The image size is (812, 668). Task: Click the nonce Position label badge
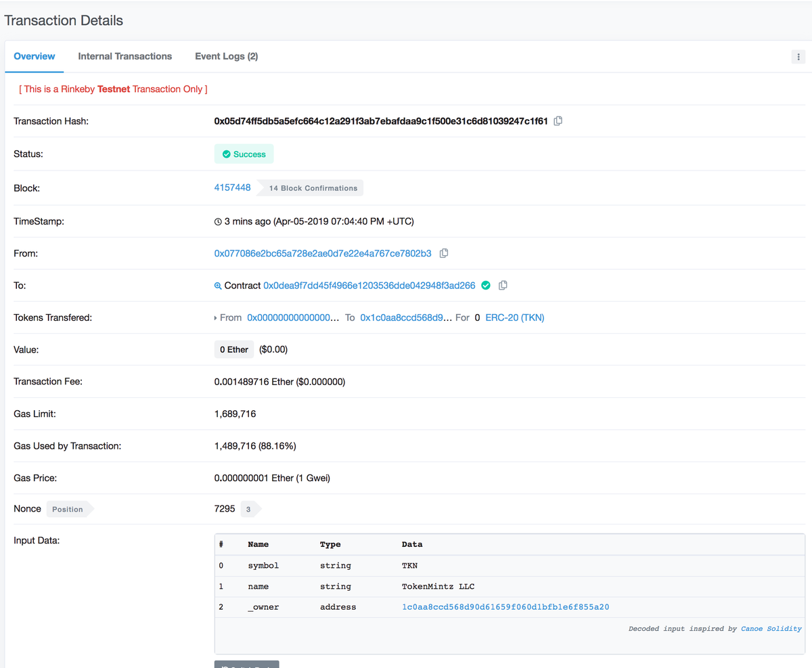pos(70,510)
